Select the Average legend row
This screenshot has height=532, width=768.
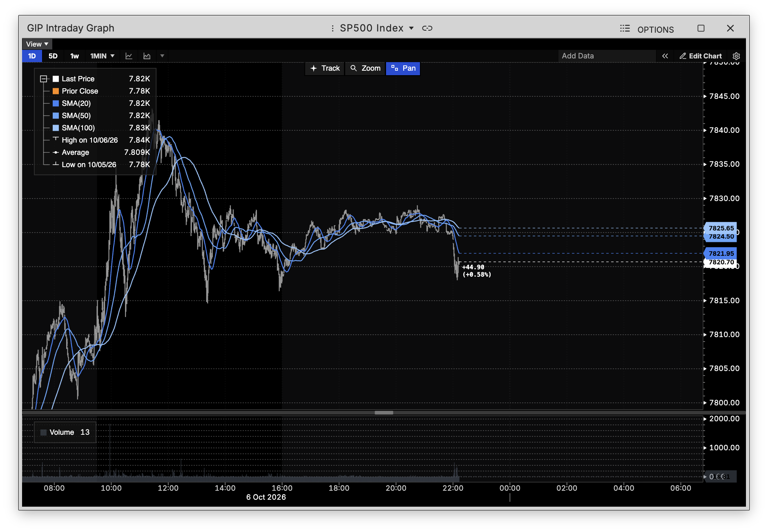(x=101, y=152)
